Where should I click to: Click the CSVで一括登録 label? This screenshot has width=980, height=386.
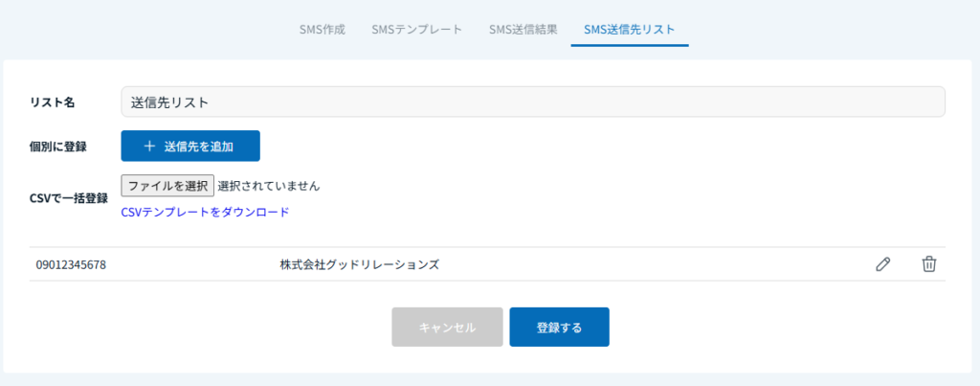click(68, 198)
